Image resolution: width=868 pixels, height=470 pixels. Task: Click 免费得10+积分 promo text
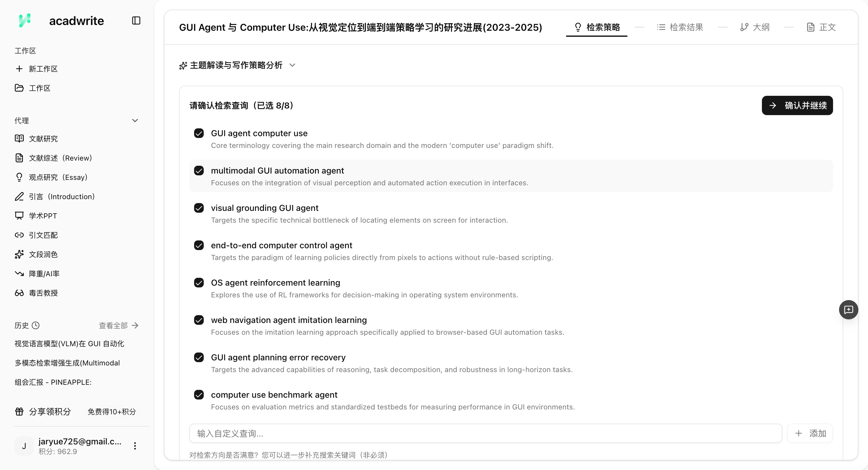(112, 411)
